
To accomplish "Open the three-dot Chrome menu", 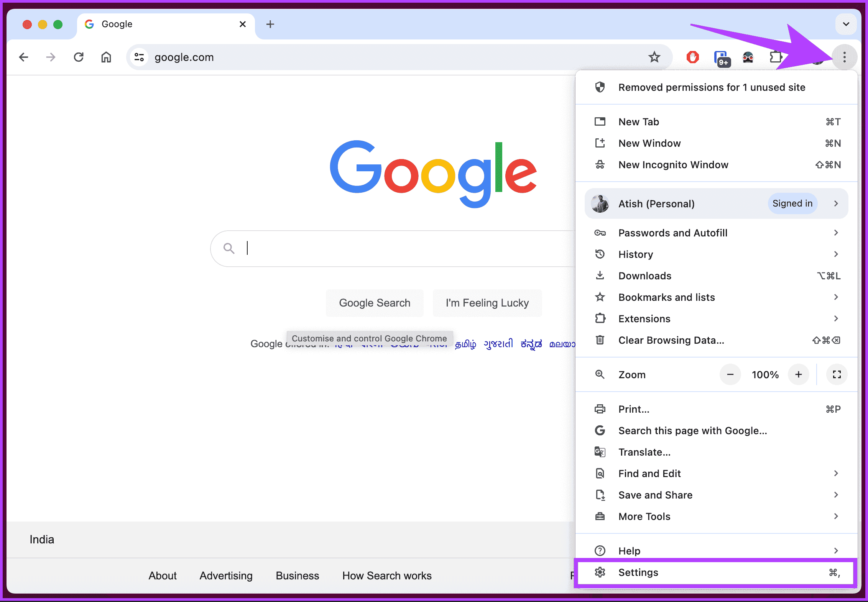I will tap(844, 57).
